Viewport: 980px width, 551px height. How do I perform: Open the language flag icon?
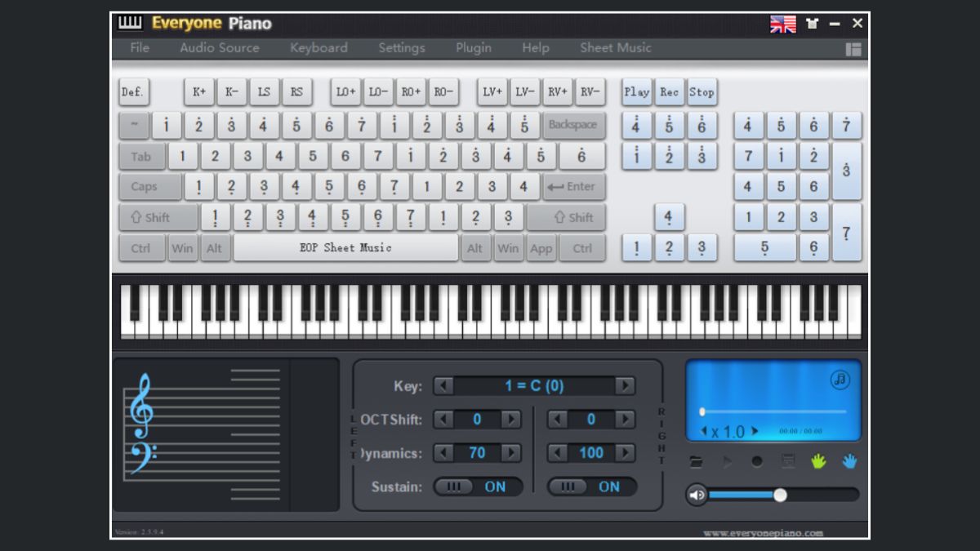782,24
